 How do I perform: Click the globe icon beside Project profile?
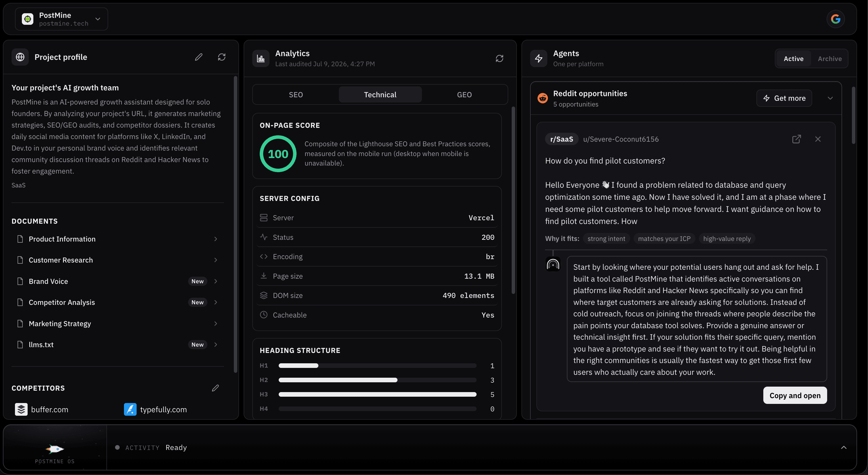click(x=20, y=57)
